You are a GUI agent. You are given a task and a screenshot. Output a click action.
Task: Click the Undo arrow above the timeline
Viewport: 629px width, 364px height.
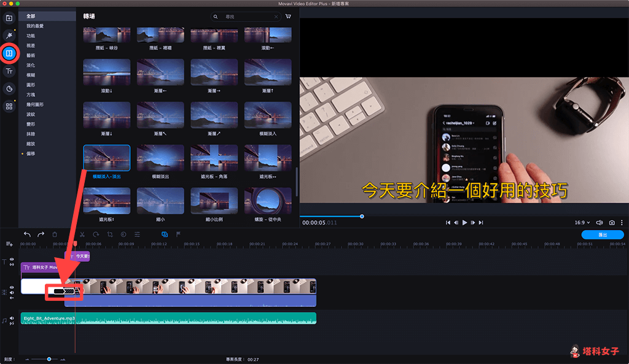tap(26, 234)
